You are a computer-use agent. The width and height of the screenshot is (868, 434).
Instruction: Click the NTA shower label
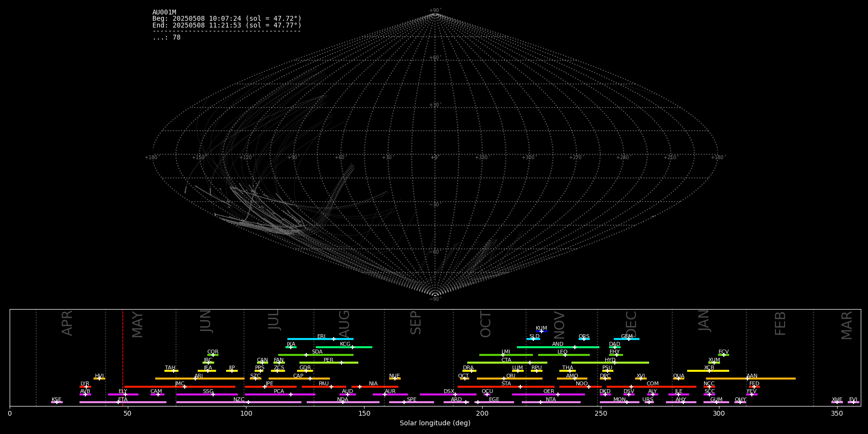551,400
